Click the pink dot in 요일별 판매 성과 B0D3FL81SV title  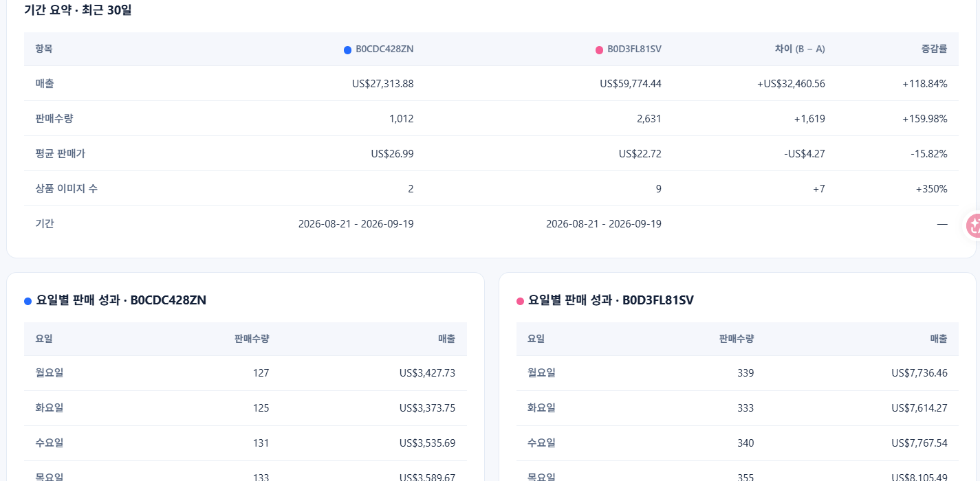520,301
